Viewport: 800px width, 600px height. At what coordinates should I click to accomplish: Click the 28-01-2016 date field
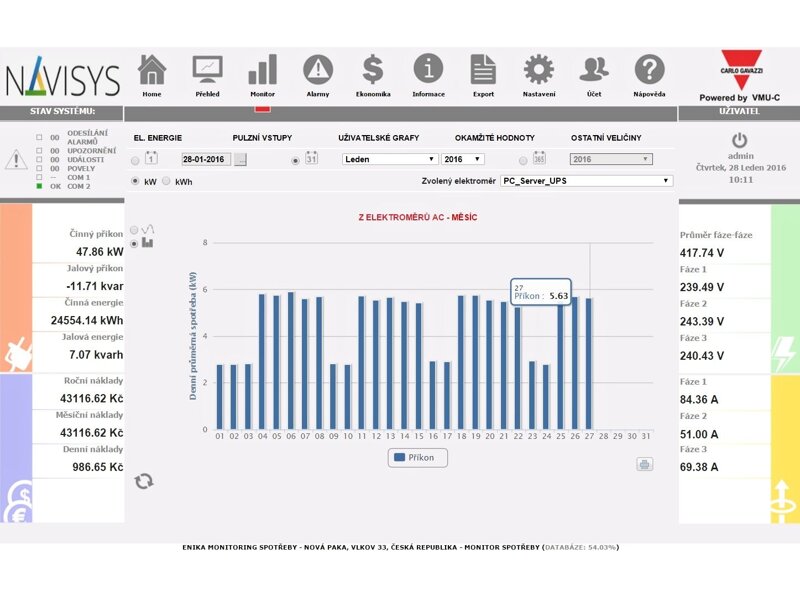pyautogui.click(x=206, y=159)
